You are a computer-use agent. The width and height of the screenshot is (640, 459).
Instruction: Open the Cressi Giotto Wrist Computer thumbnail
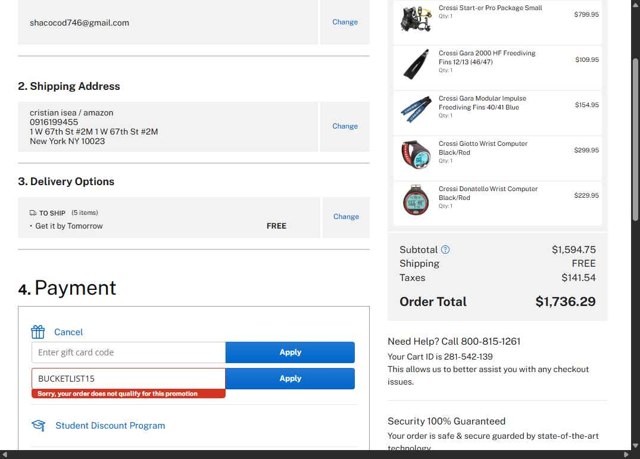(416, 155)
